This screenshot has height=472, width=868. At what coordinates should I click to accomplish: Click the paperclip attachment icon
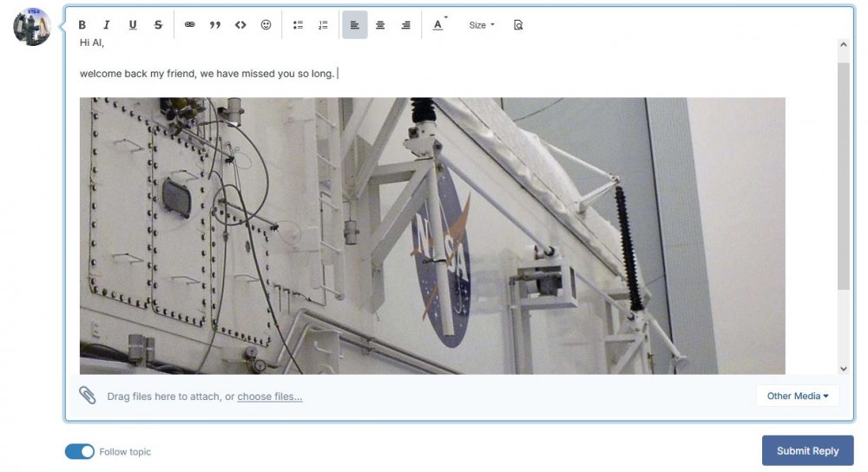tap(88, 395)
